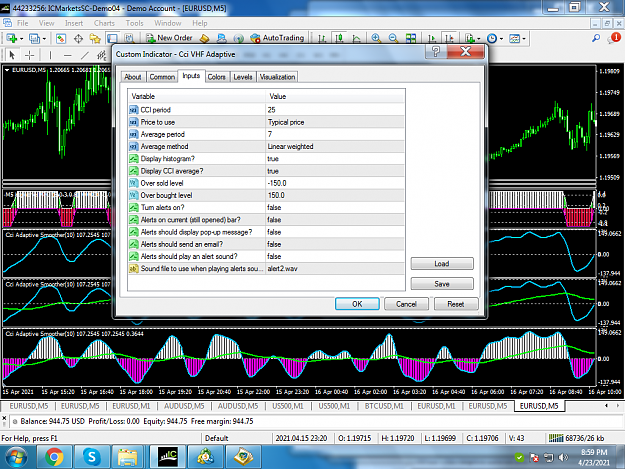Toggle the Terminal panel icon
Image resolution: width=625 pixels, height=469 pixels.
(x=112, y=38)
